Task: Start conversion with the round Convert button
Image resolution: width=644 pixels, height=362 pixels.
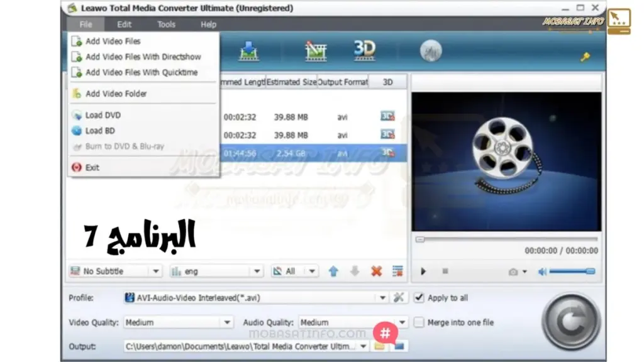Action: click(x=571, y=321)
